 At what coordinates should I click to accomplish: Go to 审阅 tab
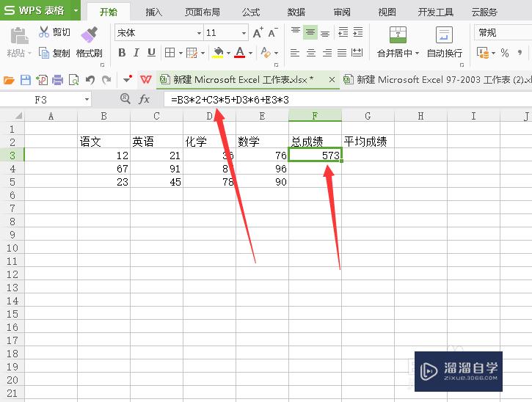(342, 12)
